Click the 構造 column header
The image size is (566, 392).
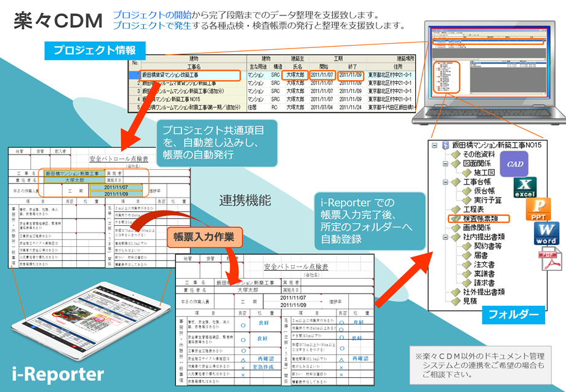pyautogui.click(x=277, y=67)
